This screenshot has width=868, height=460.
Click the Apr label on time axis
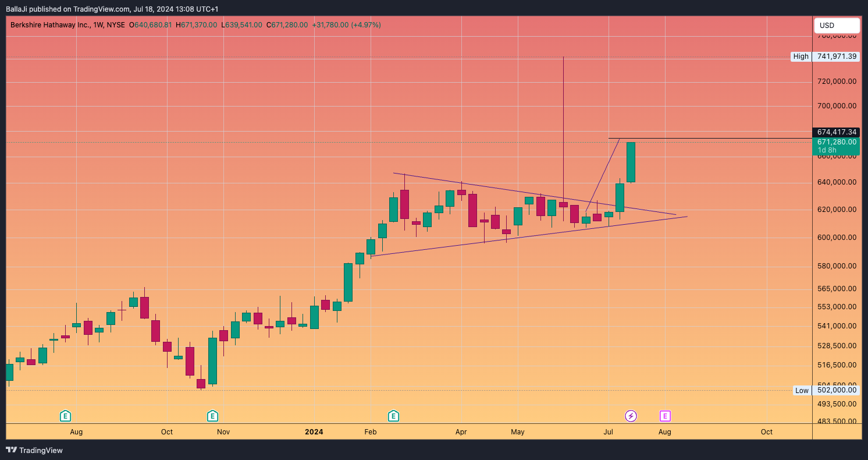[x=461, y=432]
